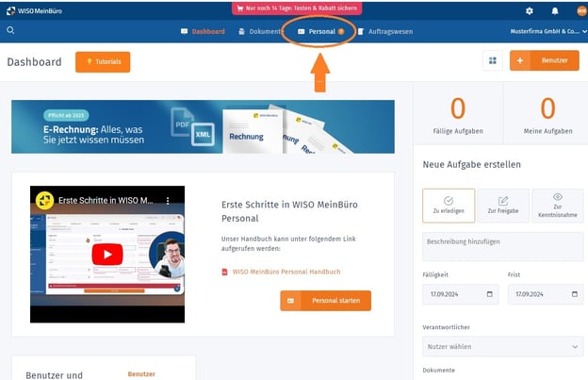This screenshot has height=380, width=588.
Task: Open the WISO MeinBüro Personal Handbuch link
Action: [x=280, y=272]
